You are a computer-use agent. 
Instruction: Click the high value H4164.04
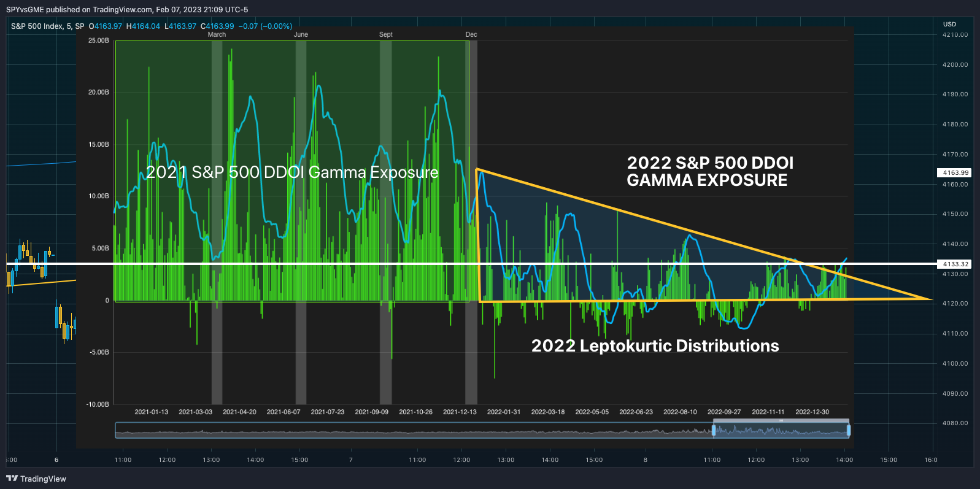point(143,26)
